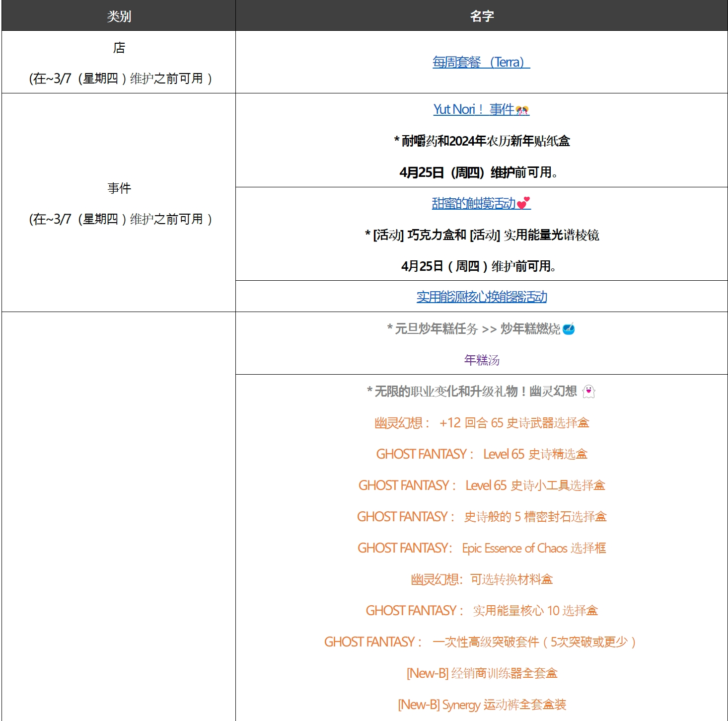Click the 年糕汤 purple link
728x721 pixels.
pyautogui.click(x=482, y=360)
